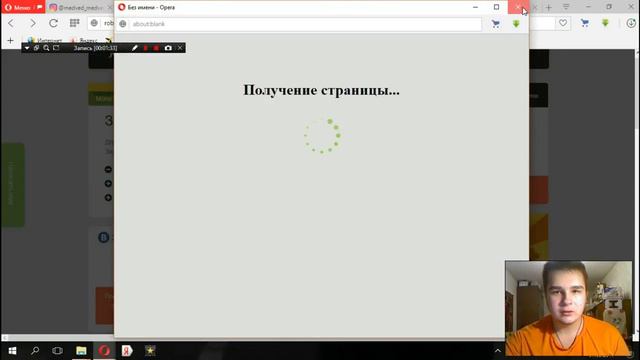Open a new tab with plus in background window

(549, 7)
